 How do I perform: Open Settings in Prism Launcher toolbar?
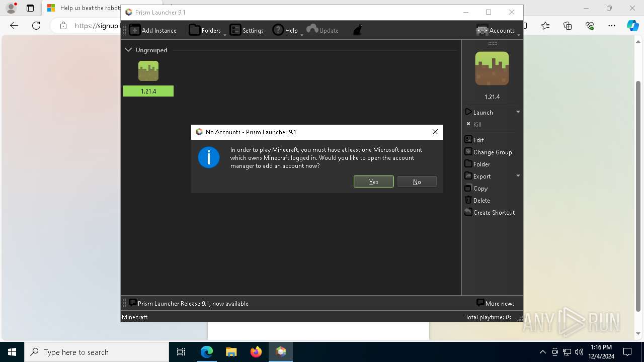(x=247, y=30)
